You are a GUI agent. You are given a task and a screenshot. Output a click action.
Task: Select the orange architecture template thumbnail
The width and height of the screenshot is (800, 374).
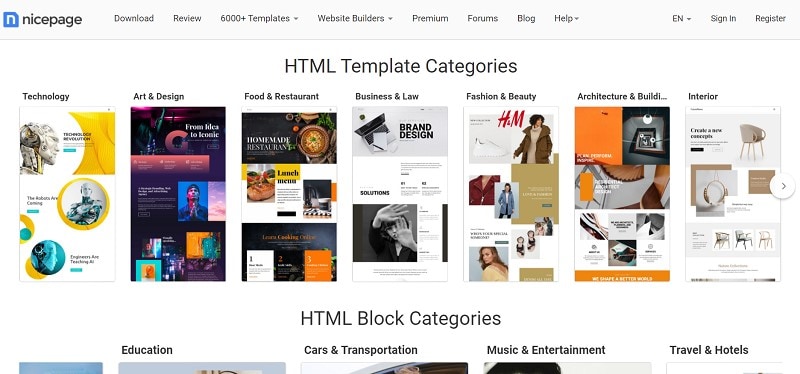coord(622,194)
